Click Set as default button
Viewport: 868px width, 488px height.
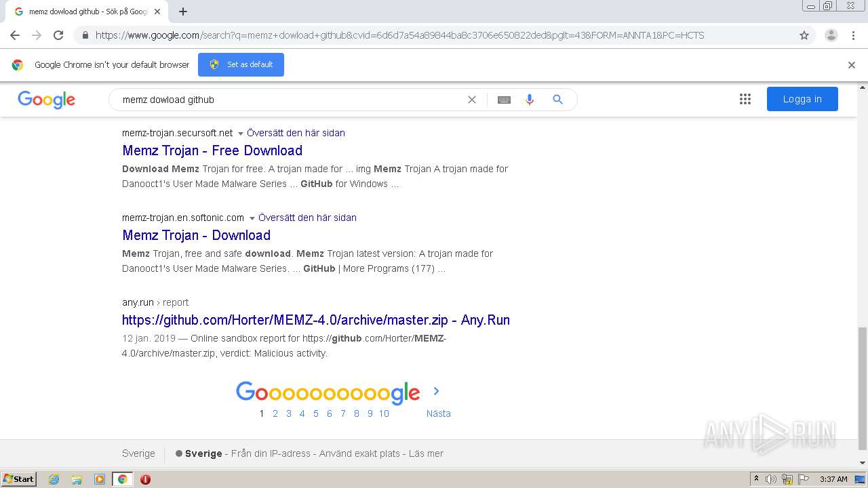[x=241, y=64]
